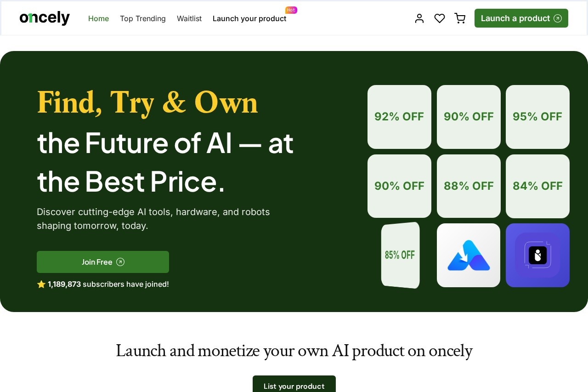Image resolution: width=588 pixels, height=392 pixels.
Task: Select the 95% OFF deal tile
Action: 537,117
